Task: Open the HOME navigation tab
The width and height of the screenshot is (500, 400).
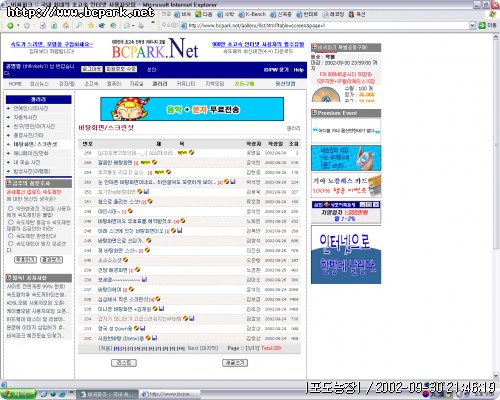Action: (15, 84)
